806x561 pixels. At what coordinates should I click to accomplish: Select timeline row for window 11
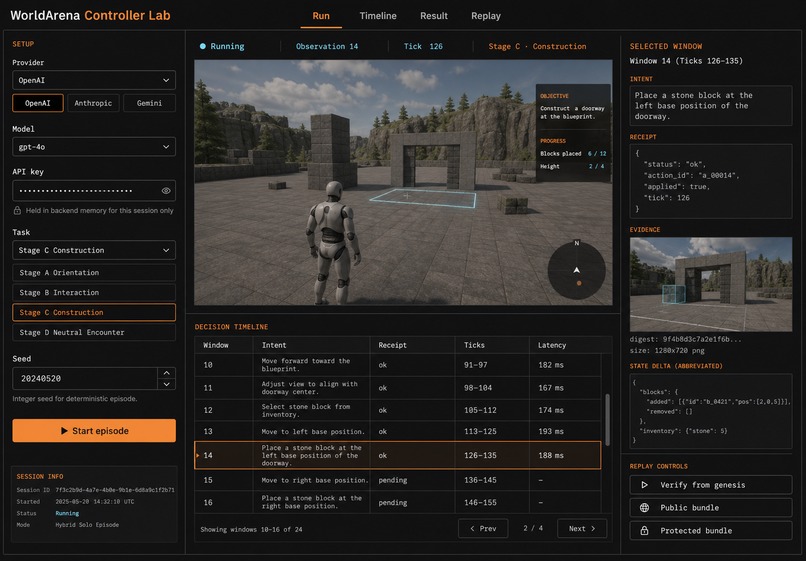click(398, 388)
